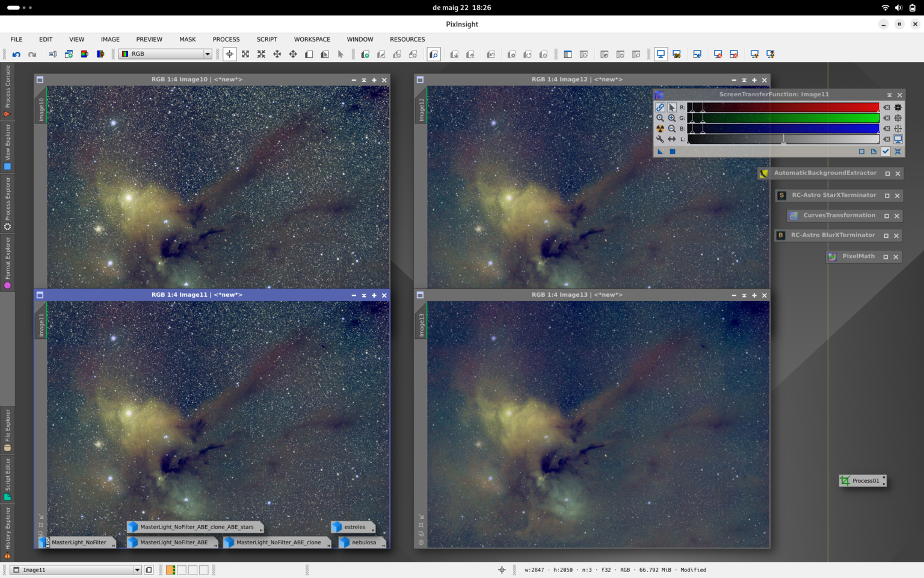
Task: Shade the ScreenTransferFunction window
Action: [x=889, y=95]
